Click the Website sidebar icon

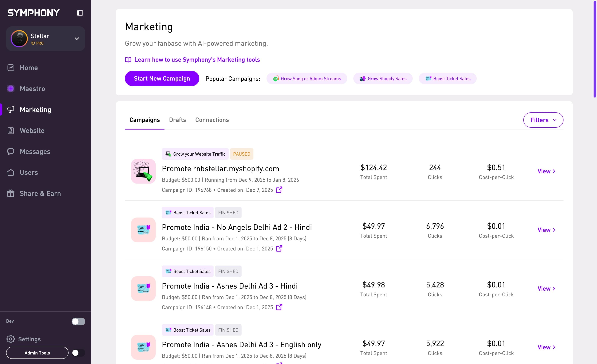(x=11, y=131)
